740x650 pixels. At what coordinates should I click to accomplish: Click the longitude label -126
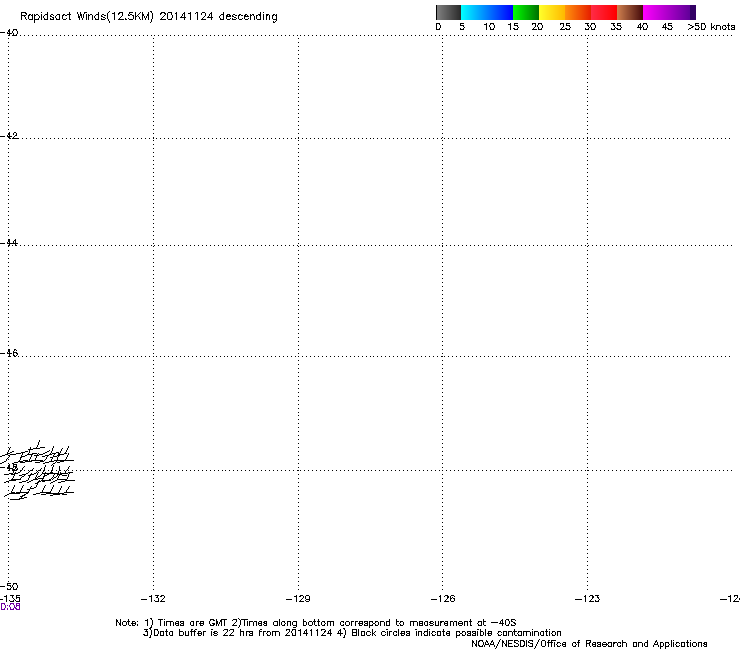coord(443,599)
